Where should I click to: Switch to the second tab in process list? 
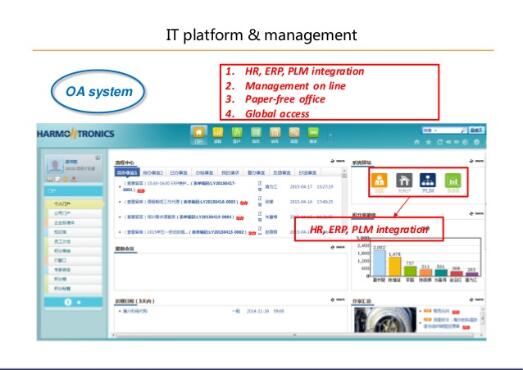pos(152,172)
